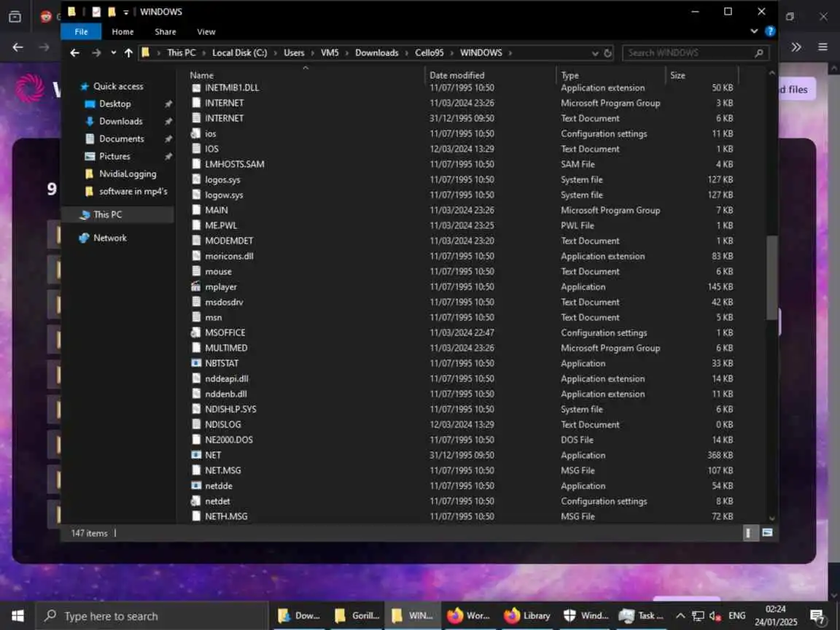Image resolution: width=840 pixels, height=630 pixels.
Task: Open software in mp4's folder
Action: click(133, 191)
